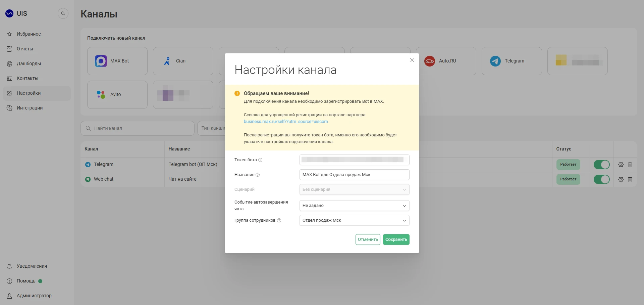Open the business.max.ru registration link
Screen dimensions: 644x305
pos(286,122)
